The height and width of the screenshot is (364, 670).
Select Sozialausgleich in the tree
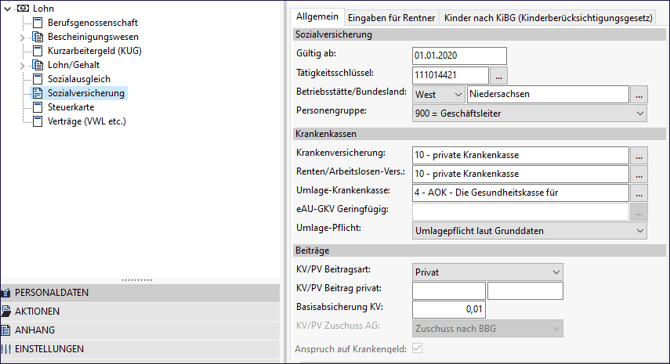(x=79, y=79)
